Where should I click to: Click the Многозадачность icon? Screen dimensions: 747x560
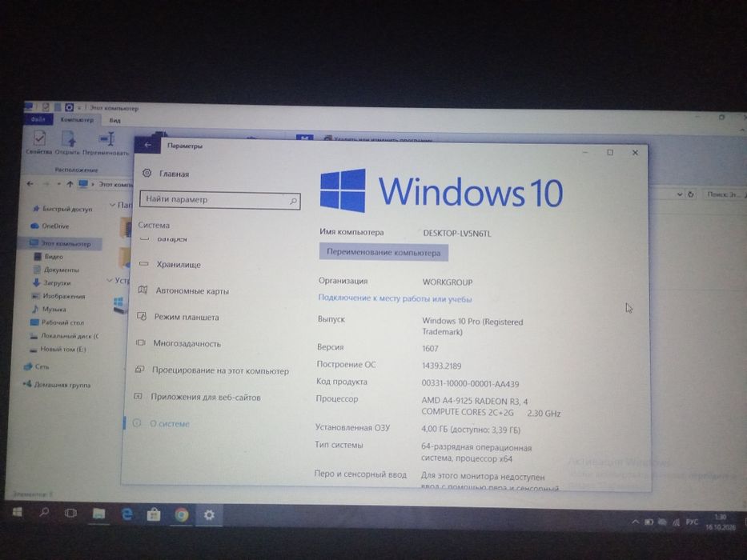(141, 342)
